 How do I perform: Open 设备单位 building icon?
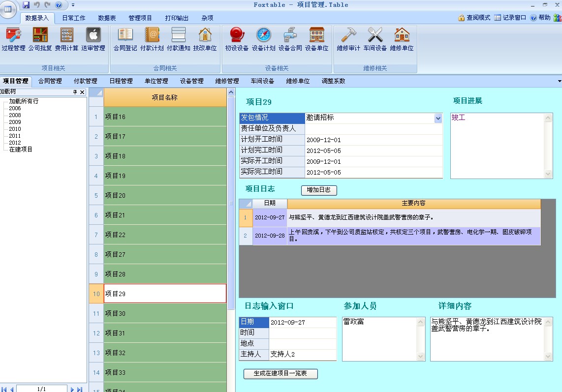pos(316,39)
